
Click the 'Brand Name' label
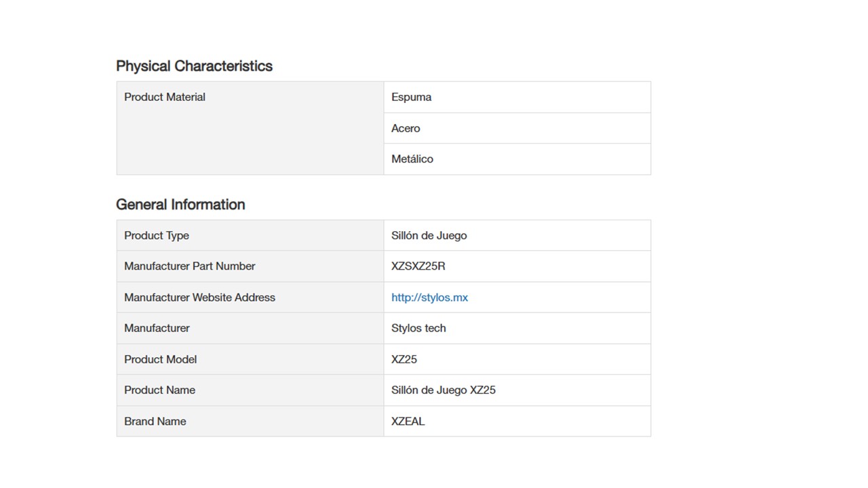(x=155, y=421)
